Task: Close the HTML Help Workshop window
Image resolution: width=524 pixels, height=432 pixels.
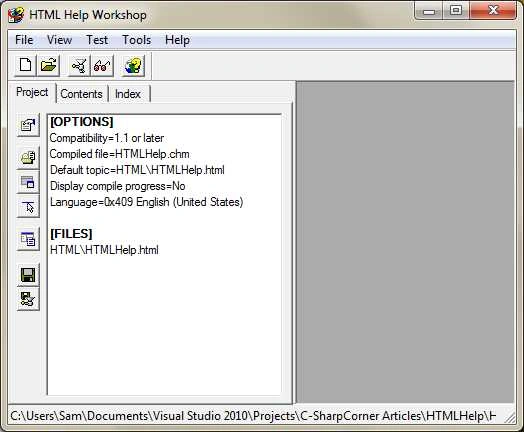Action: 493,11
